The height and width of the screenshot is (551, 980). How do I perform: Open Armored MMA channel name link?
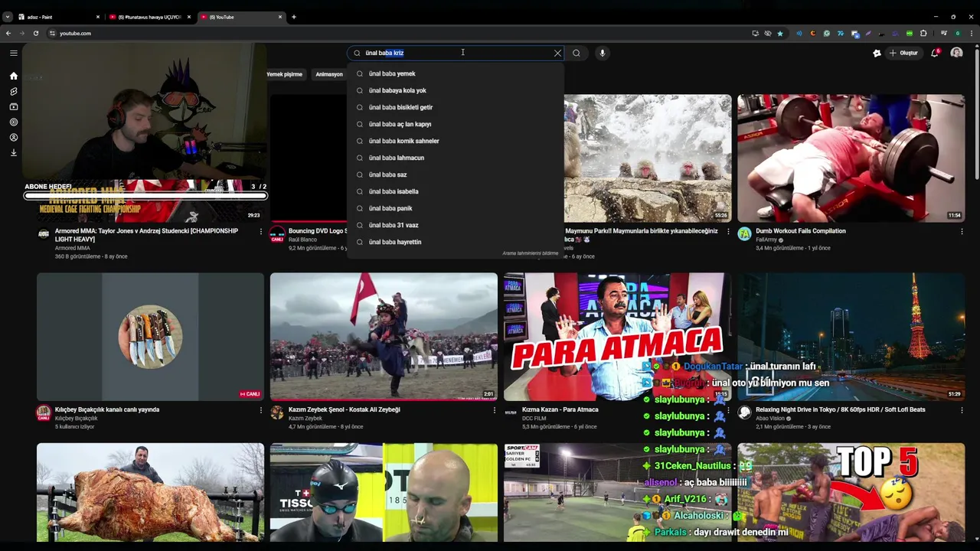[x=73, y=248]
